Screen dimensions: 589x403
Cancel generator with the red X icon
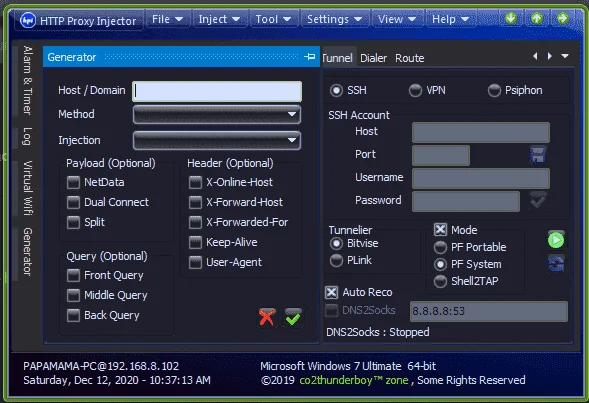[x=267, y=317]
